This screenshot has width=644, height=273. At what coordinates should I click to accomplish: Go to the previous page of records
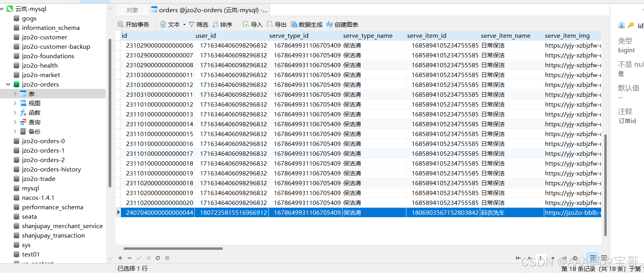tap(529, 258)
